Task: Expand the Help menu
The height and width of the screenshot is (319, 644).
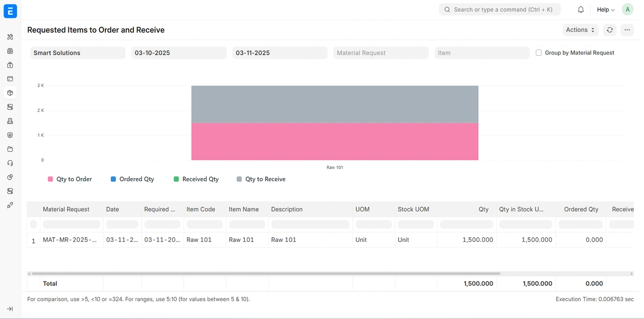Action: [606, 10]
